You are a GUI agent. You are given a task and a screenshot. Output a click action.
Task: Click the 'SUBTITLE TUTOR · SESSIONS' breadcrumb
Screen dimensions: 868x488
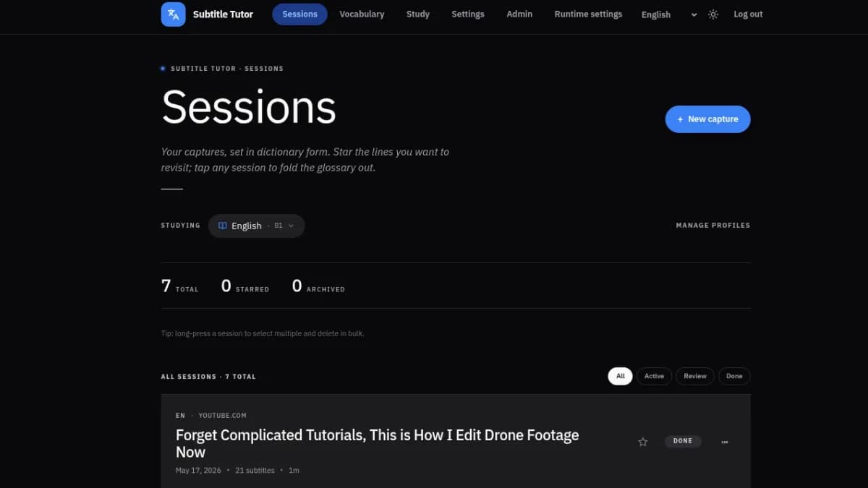point(227,69)
